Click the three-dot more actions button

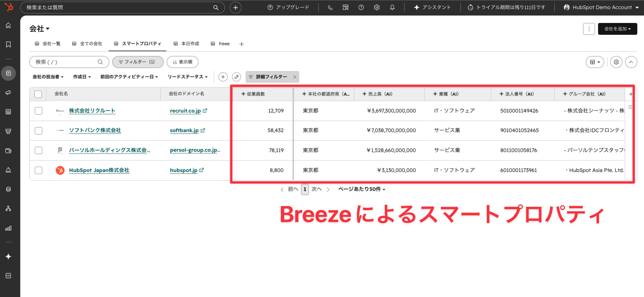[589, 29]
